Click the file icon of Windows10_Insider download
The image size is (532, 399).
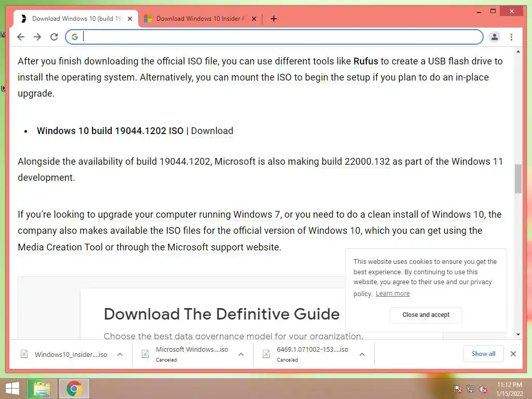(x=24, y=354)
